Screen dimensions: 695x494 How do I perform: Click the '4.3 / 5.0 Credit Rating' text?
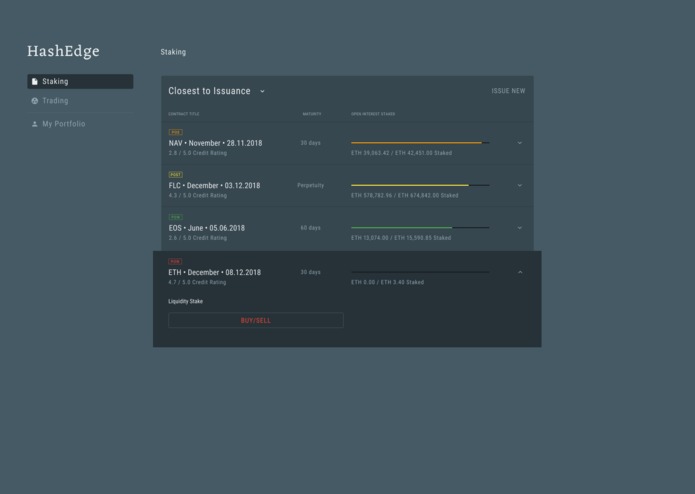tap(198, 195)
